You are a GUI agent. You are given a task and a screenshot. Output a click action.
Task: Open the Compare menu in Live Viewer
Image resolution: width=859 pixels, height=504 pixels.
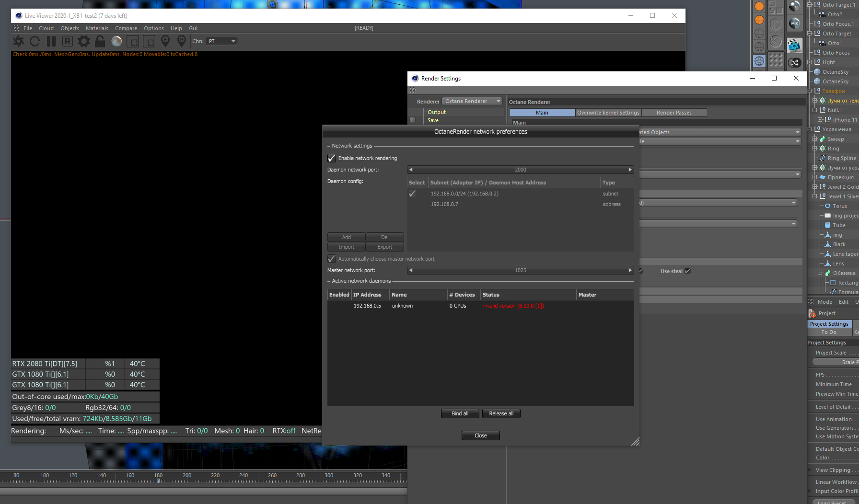(126, 28)
